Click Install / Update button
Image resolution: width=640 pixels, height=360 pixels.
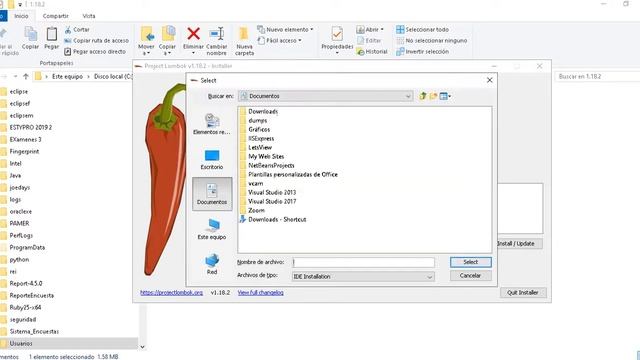[519, 244]
